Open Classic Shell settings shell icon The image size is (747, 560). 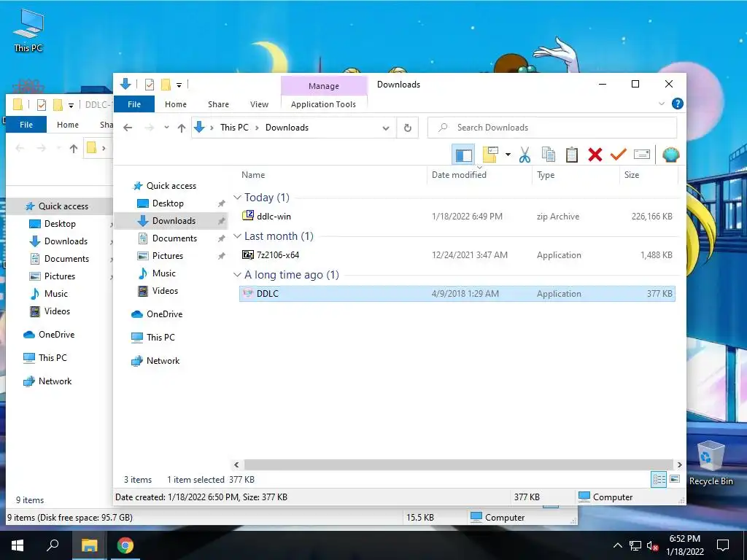(x=671, y=155)
